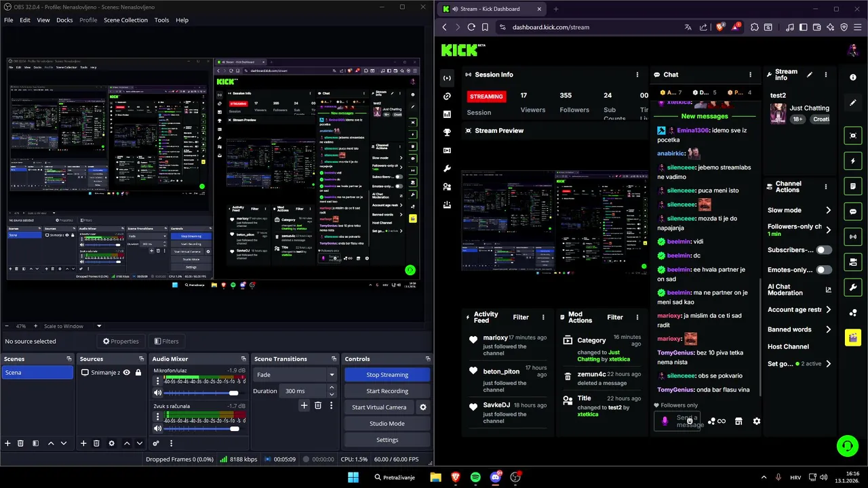868x488 pixels.
Task: Open source properties gear in Sources dock toolbar
Action: coord(111,443)
